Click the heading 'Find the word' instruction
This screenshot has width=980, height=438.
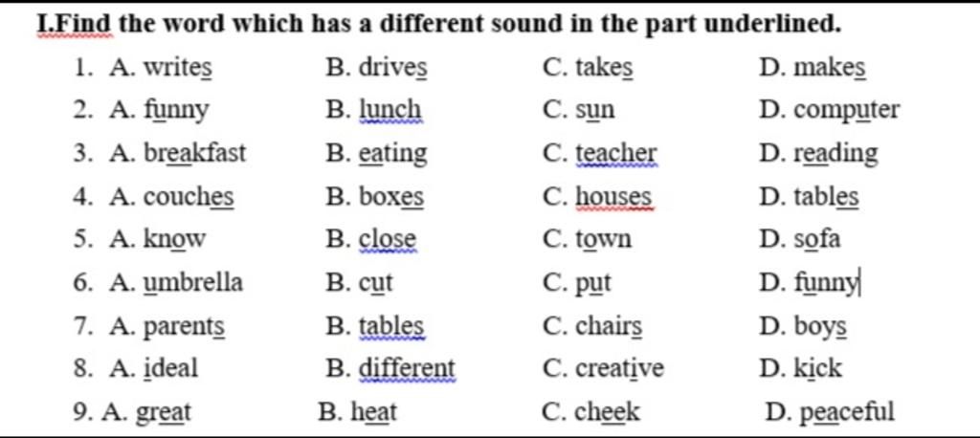440,24
